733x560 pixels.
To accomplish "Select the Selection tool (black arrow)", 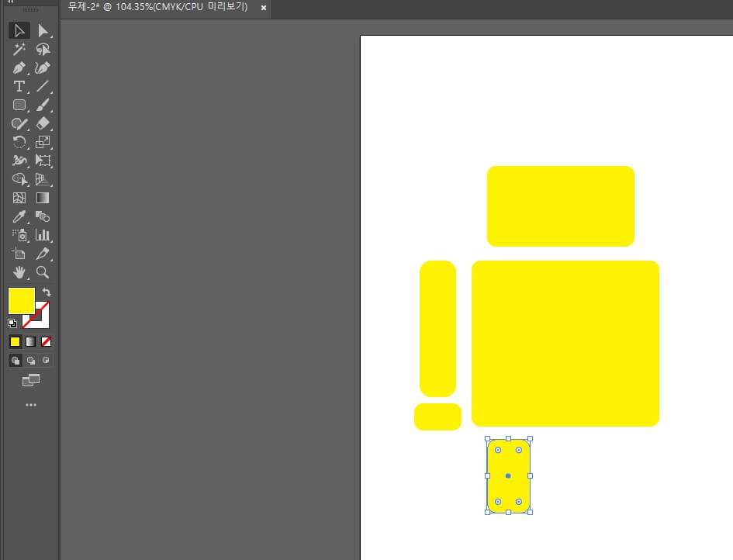I will [x=19, y=30].
